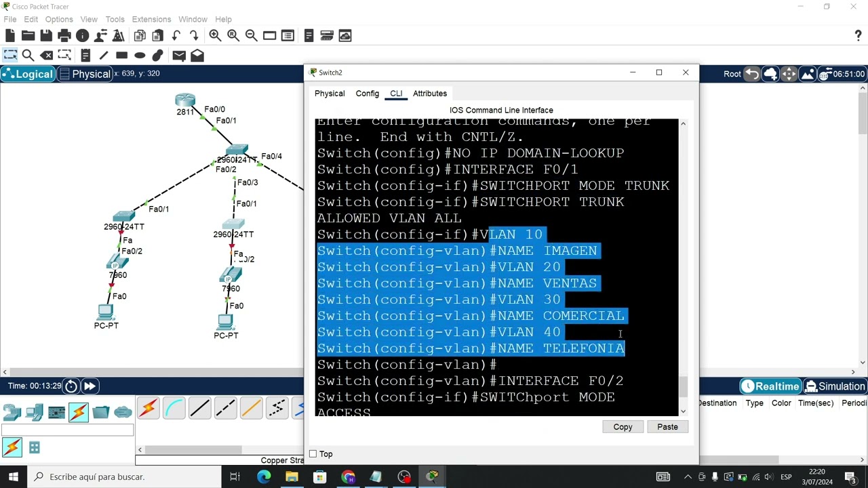Choose the orange Fiber cable

[251, 408]
